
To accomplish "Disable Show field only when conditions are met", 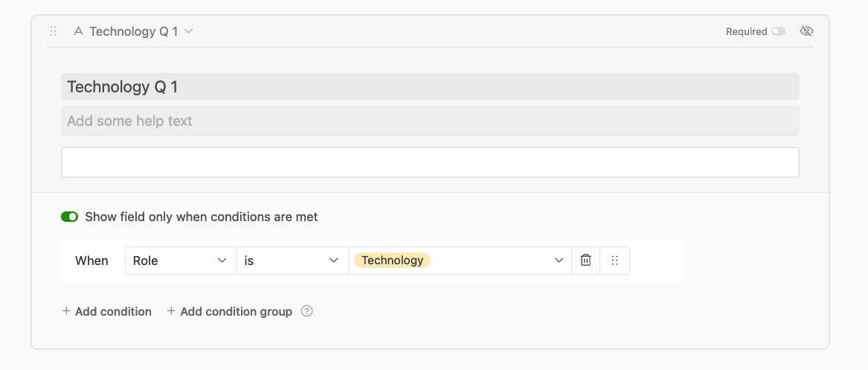I will point(70,217).
